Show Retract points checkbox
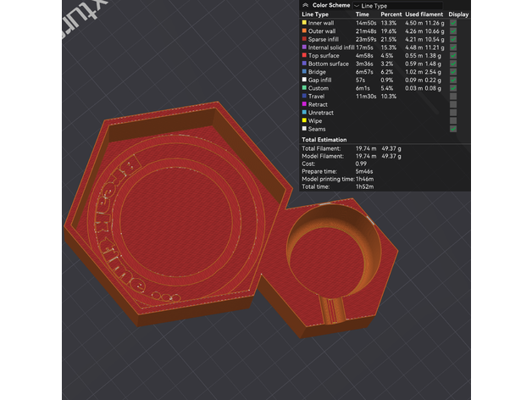This screenshot has width=532, height=400. (453, 104)
